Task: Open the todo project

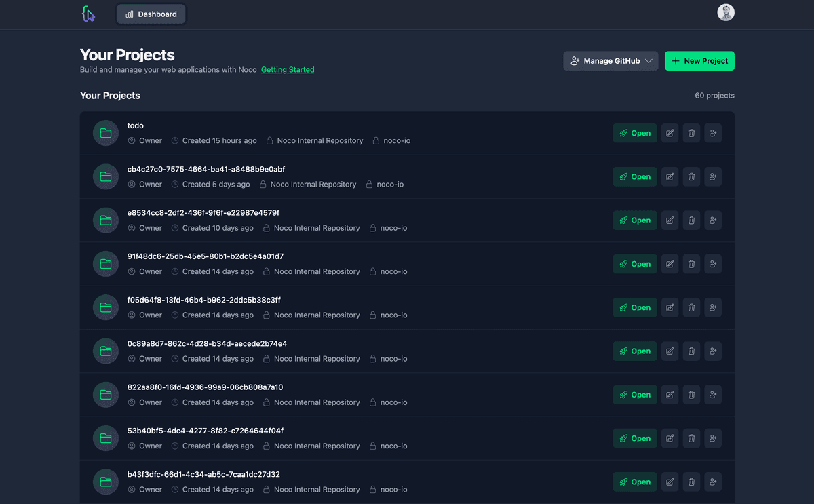Action: point(635,133)
